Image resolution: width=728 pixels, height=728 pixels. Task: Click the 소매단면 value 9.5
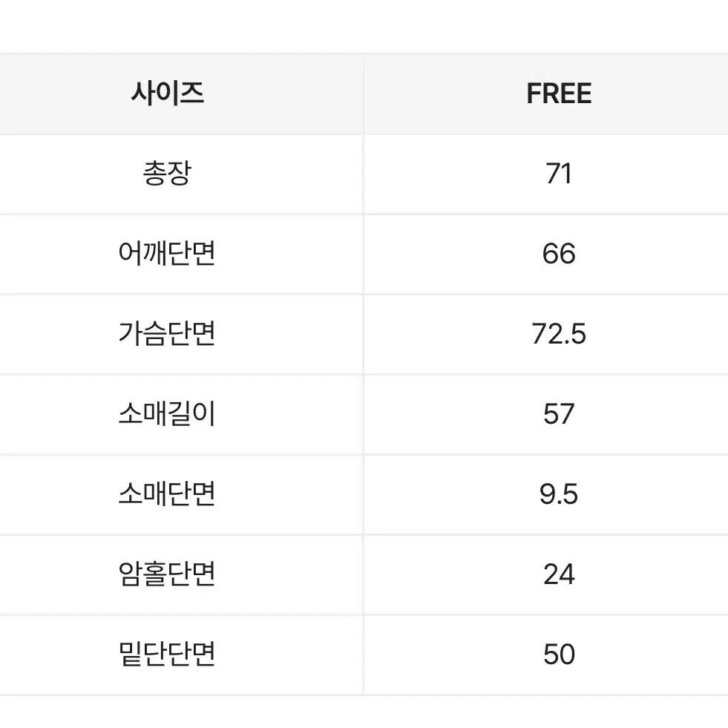tap(559, 494)
